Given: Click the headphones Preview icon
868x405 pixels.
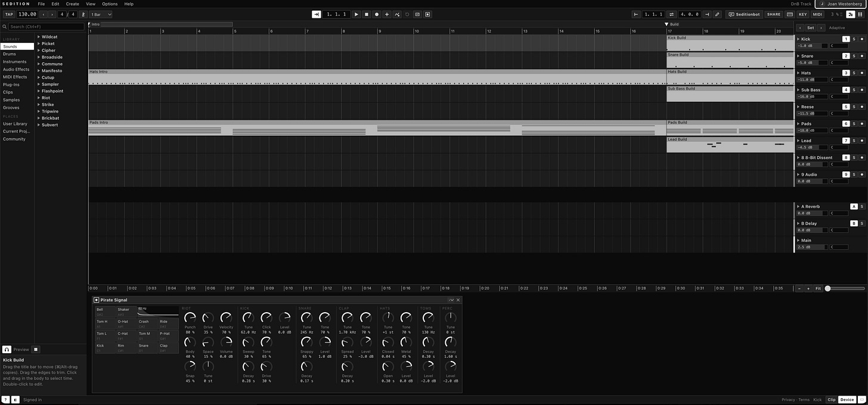Looking at the screenshot, I should pos(7,350).
